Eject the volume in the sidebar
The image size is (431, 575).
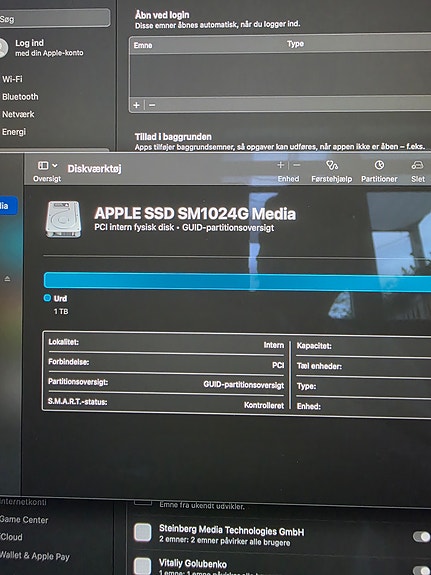click(7, 279)
